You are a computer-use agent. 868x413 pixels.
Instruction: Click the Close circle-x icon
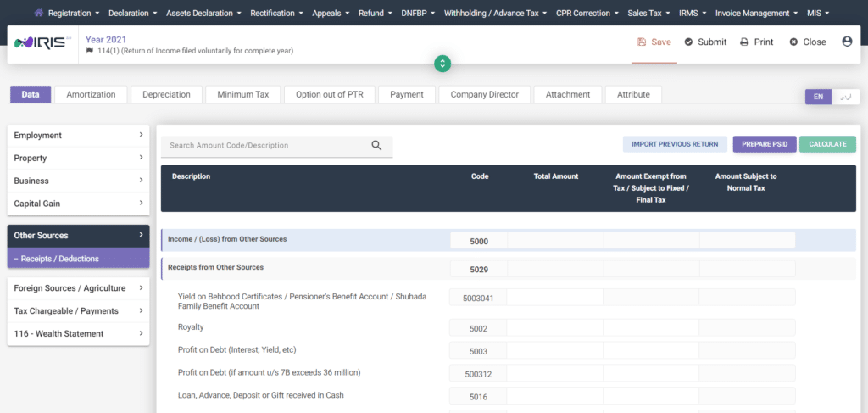(793, 42)
